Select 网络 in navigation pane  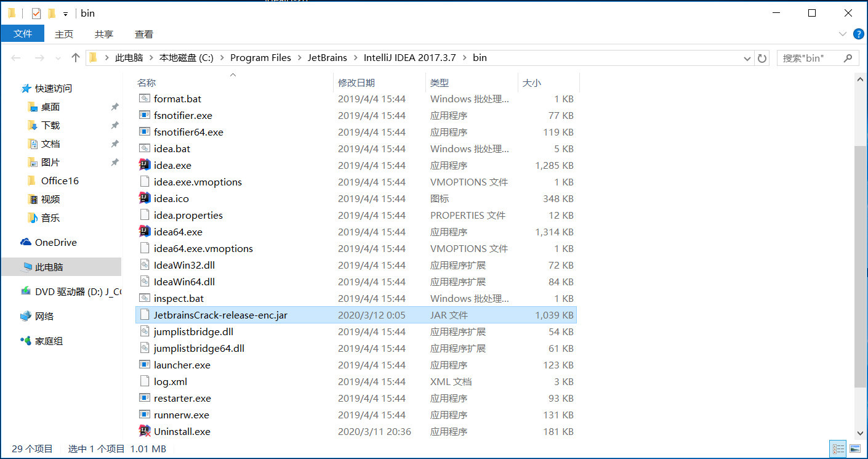[44, 316]
